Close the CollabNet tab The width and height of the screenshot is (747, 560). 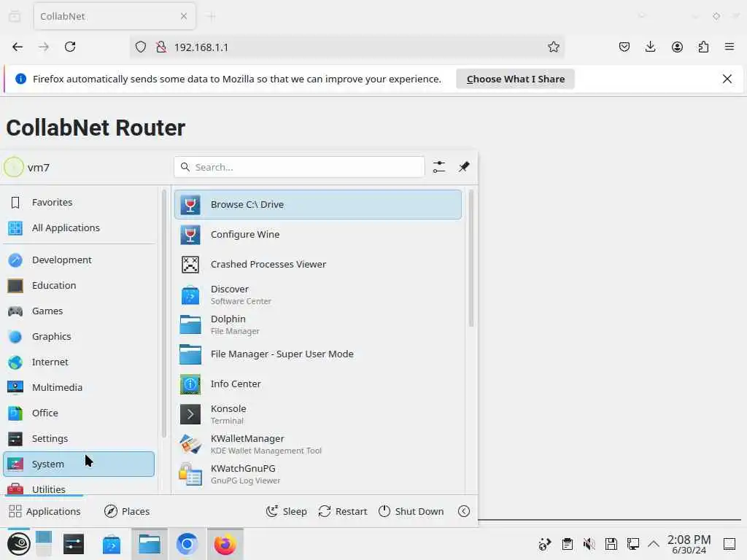(x=184, y=16)
